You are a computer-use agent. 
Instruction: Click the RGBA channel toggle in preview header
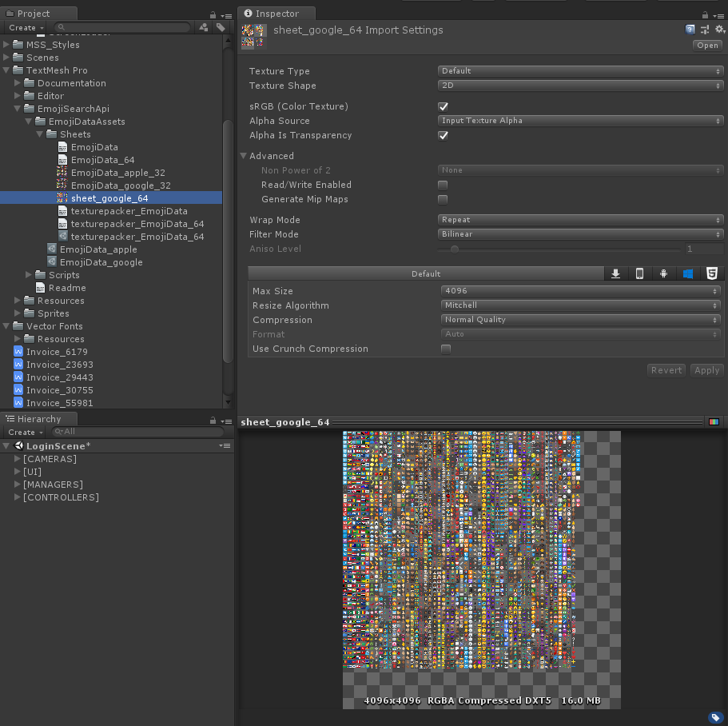[714, 421]
